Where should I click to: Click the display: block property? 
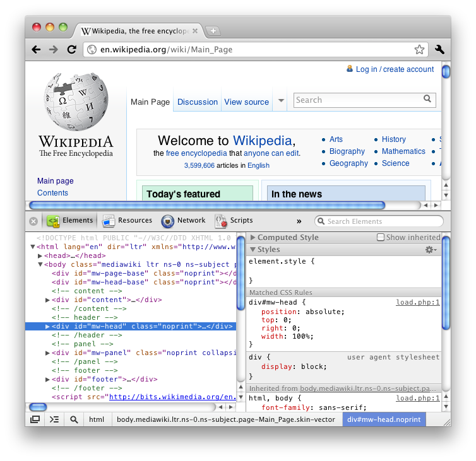pyautogui.click(x=294, y=366)
